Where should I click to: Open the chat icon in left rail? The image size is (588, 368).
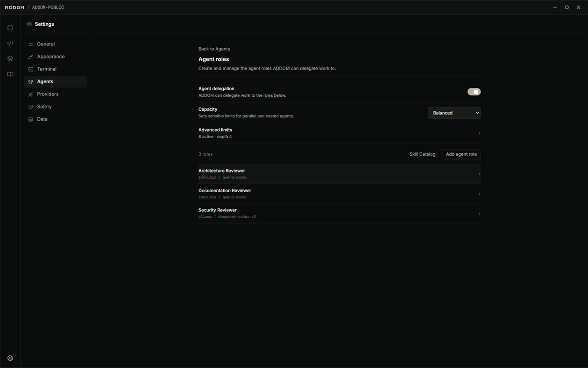click(10, 28)
